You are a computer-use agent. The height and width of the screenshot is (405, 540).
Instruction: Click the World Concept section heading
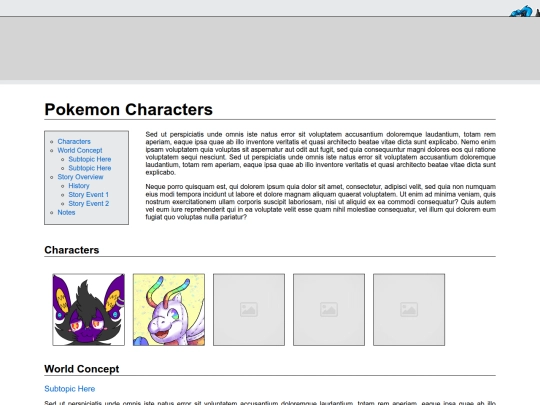[82, 369]
